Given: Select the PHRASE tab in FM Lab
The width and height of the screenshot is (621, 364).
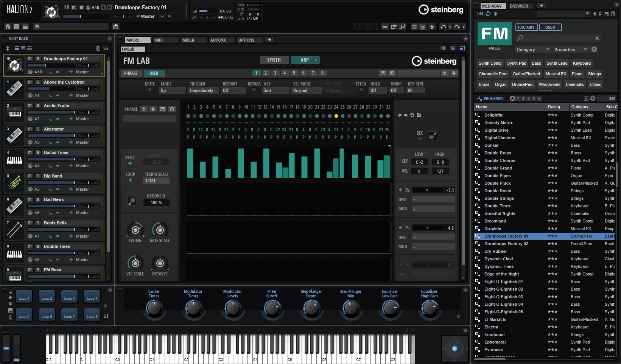Looking at the screenshot, I should (x=131, y=73).
